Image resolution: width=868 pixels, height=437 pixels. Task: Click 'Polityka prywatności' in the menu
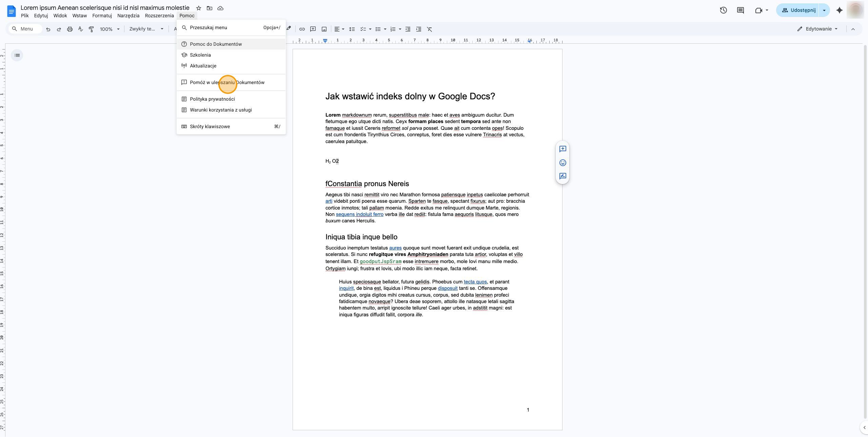[231, 99]
